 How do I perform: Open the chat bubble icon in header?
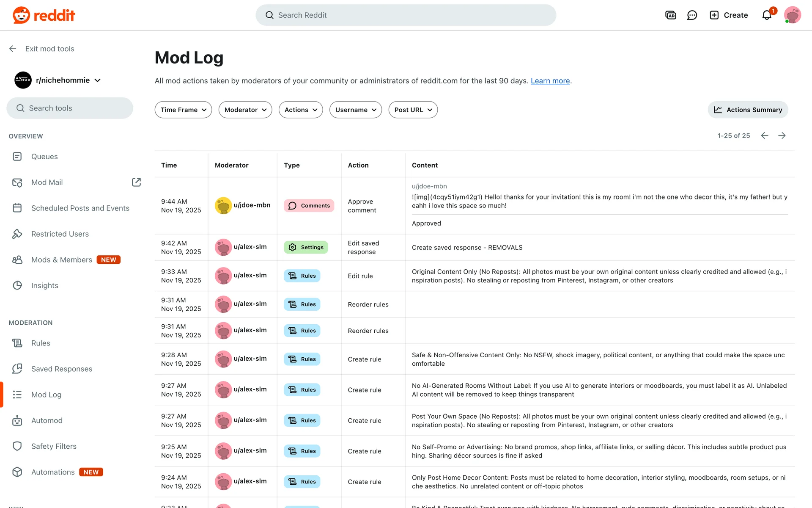[x=692, y=15]
